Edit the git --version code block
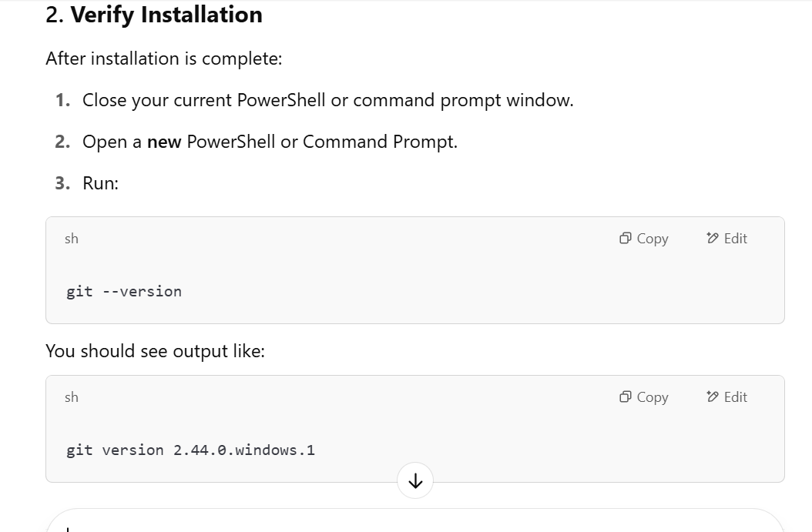 pyautogui.click(x=726, y=239)
